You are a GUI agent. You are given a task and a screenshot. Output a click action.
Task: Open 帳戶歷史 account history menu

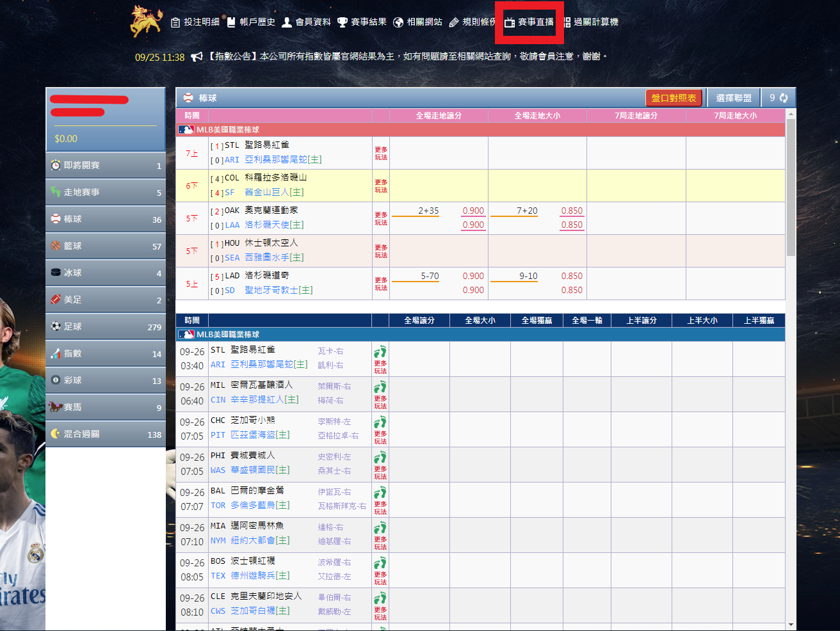[251, 22]
